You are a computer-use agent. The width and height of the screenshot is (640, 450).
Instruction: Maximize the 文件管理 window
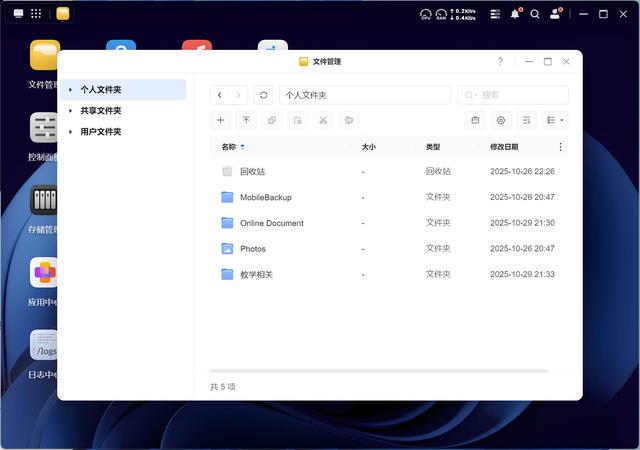tap(548, 61)
